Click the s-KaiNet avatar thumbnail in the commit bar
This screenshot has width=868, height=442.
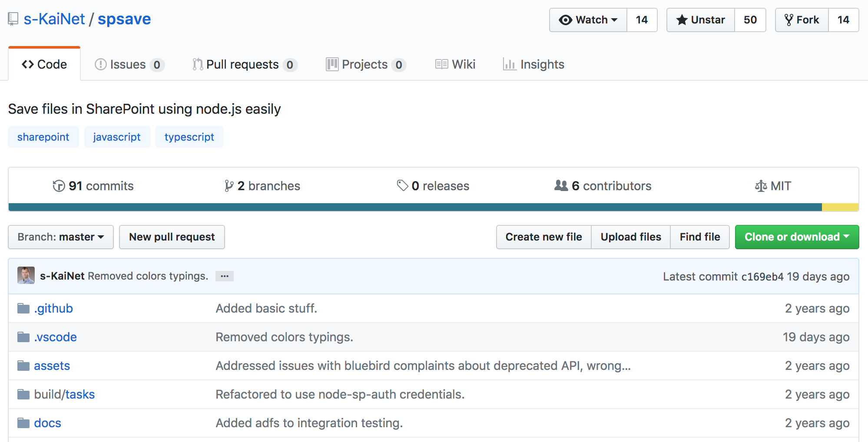(x=26, y=276)
